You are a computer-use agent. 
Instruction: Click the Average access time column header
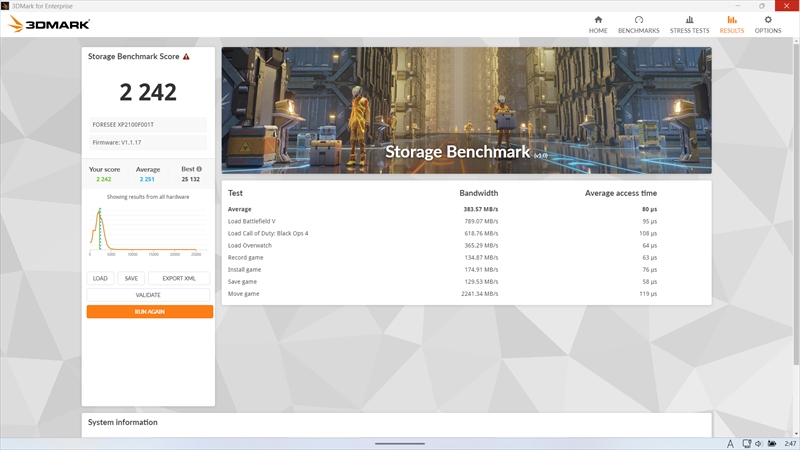tap(621, 193)
